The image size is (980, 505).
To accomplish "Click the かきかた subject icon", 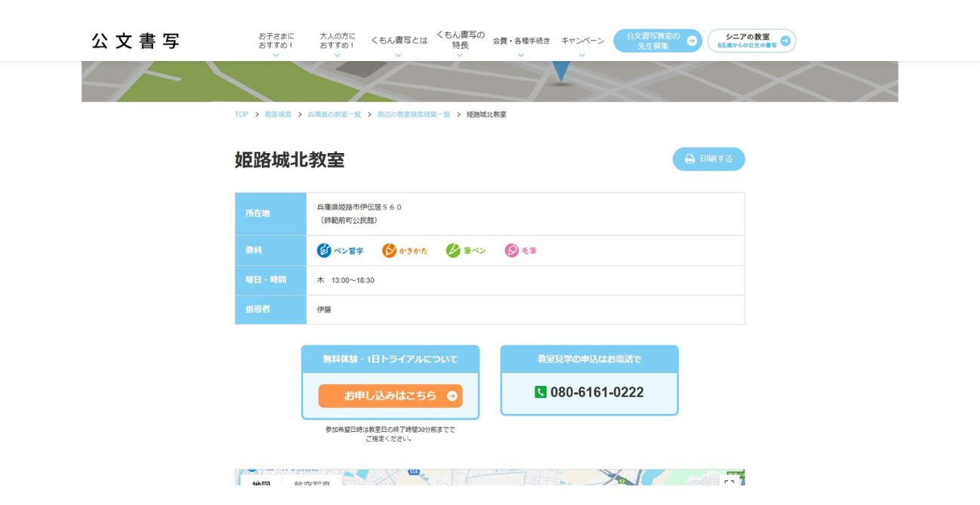I will coord(389,250).
